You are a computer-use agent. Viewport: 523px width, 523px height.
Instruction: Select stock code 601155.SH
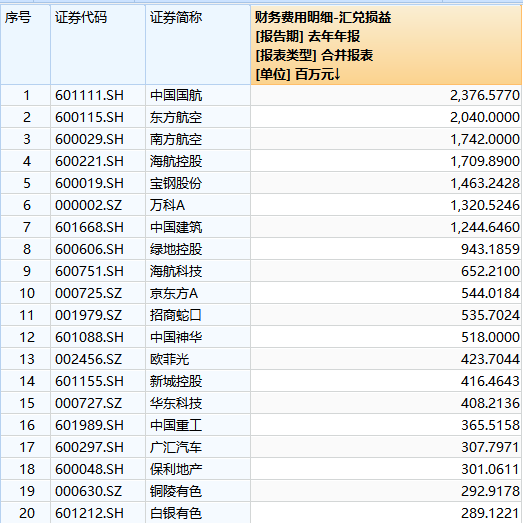pyautogui.click(x=89, y=382)
